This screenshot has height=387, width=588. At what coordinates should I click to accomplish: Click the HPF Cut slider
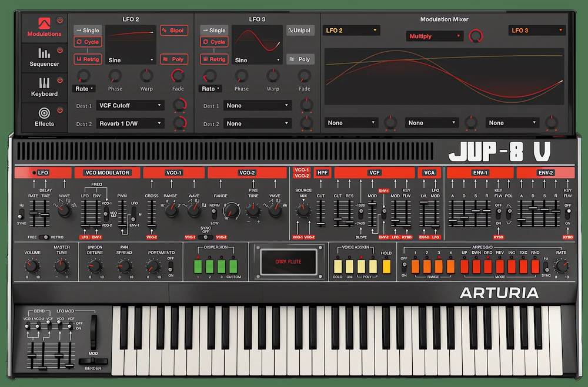click(320, 213)
